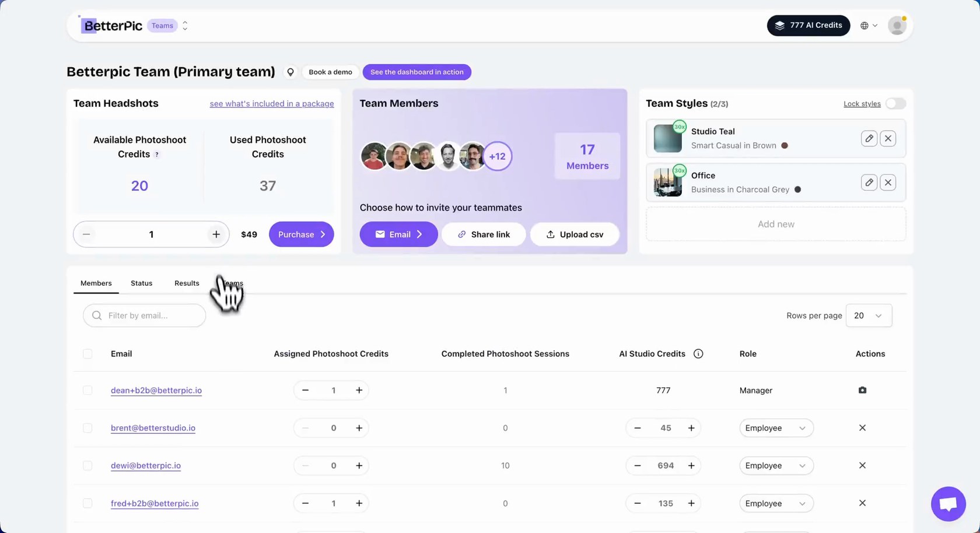
Task: Edit the Studio Teal style
Action: click(869, 138)
